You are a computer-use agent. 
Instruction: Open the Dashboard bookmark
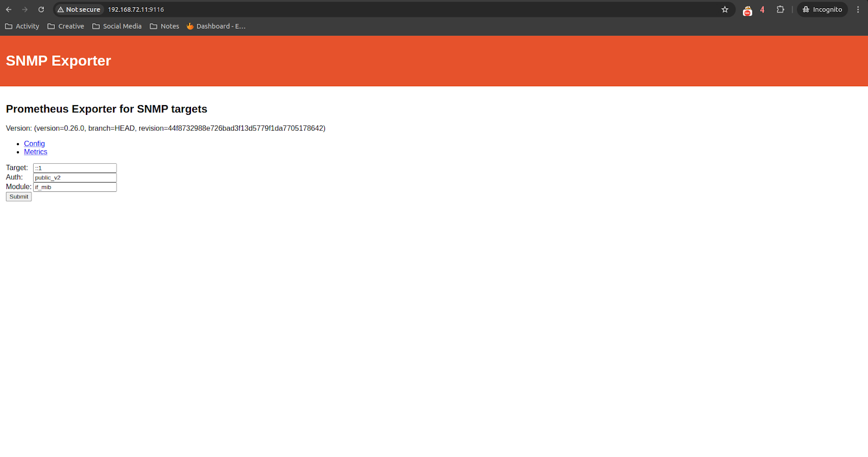(x=216, y=26)
